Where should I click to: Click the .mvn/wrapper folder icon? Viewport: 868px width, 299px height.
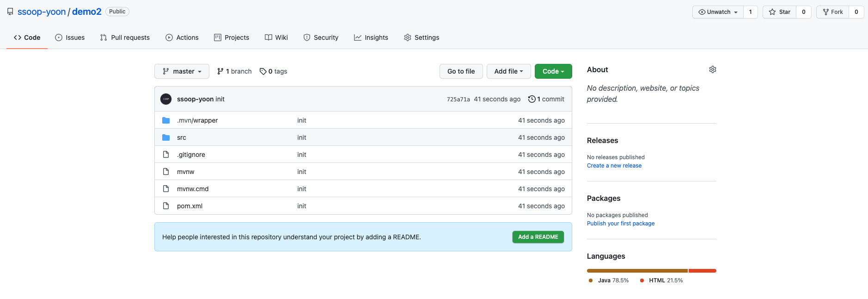pyautogui.click(x=166, y=120)
